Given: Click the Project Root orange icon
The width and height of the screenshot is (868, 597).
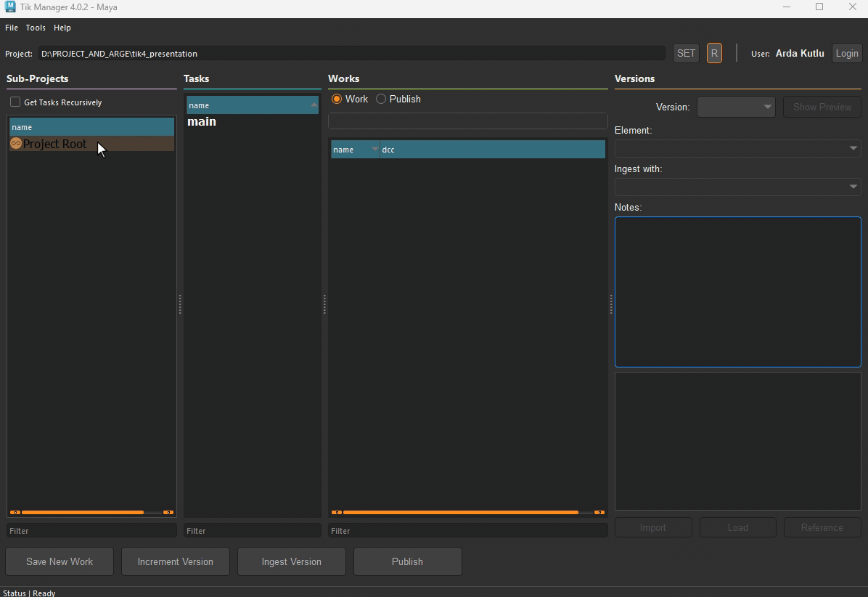Looking at the screenshot, I should click(x=16, y=144).
